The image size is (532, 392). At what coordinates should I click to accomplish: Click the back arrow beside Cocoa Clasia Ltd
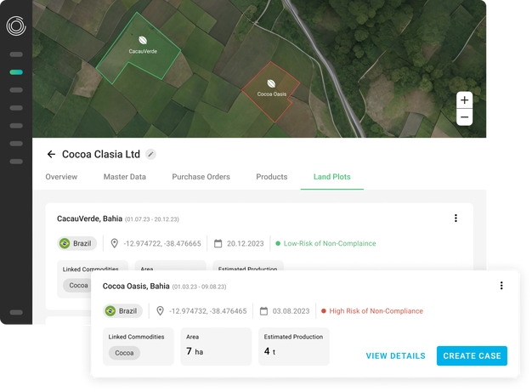point(51,155)
